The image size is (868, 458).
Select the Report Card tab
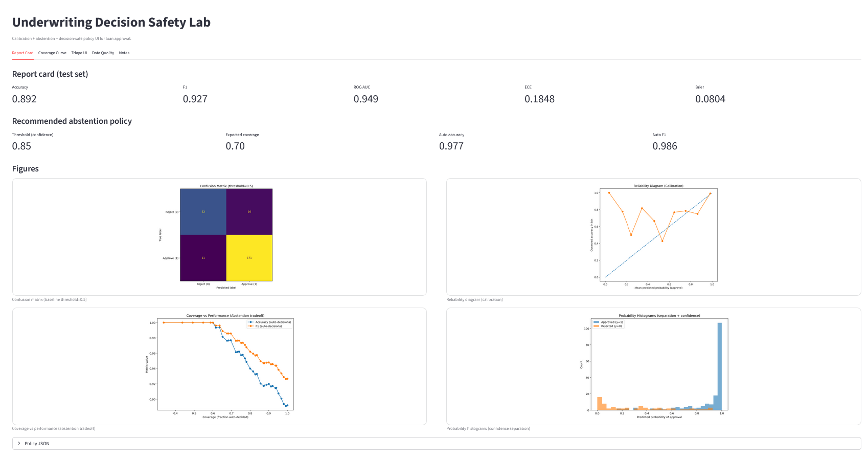point(22,53)
